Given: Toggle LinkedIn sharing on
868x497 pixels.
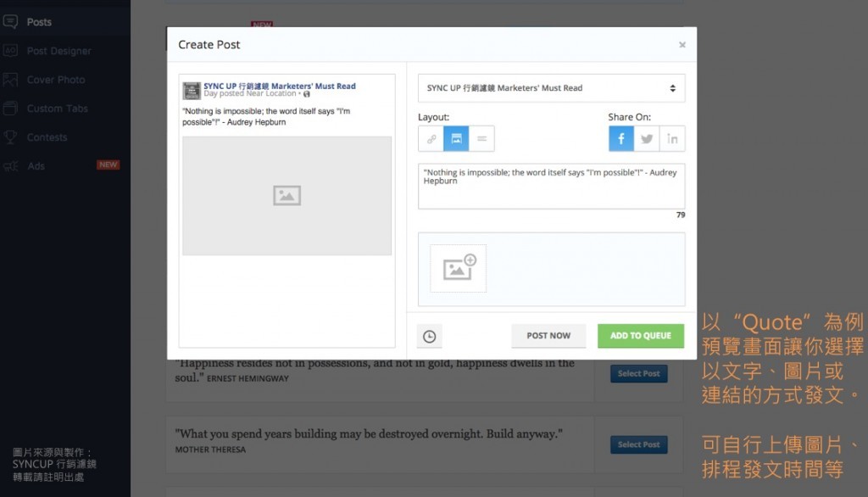Looking at the screenshot, I should point(672,139).
